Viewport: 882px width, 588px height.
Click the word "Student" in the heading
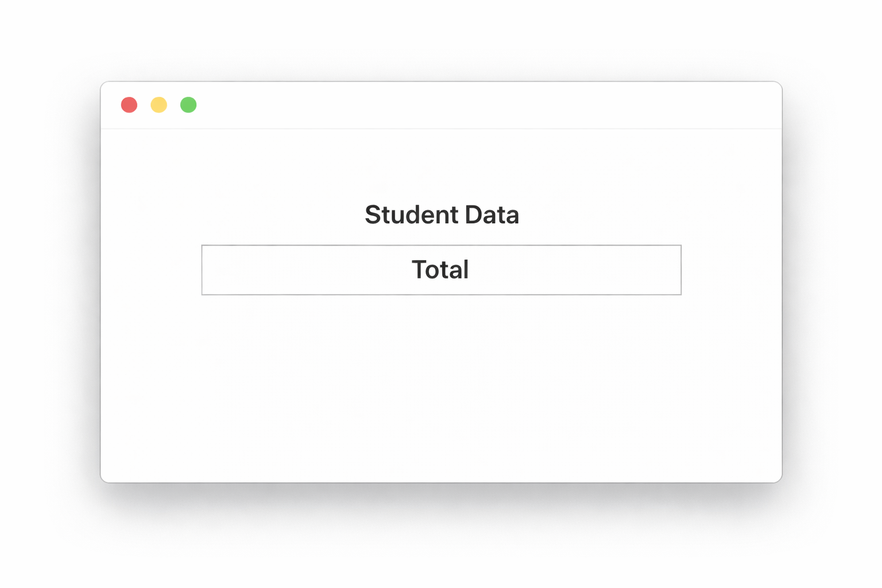tap(411, 215)
